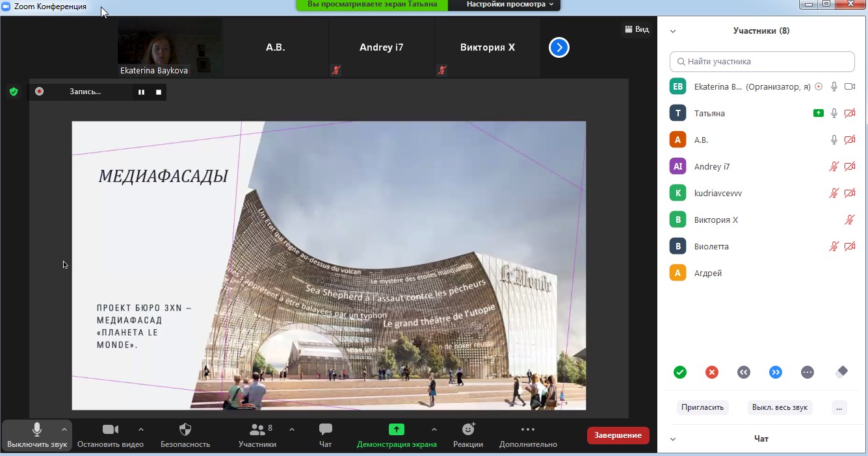The width and height of the screenshot is (868, 456).
Task: Collapse the Участники panel chevron
Action: [673, 31]
